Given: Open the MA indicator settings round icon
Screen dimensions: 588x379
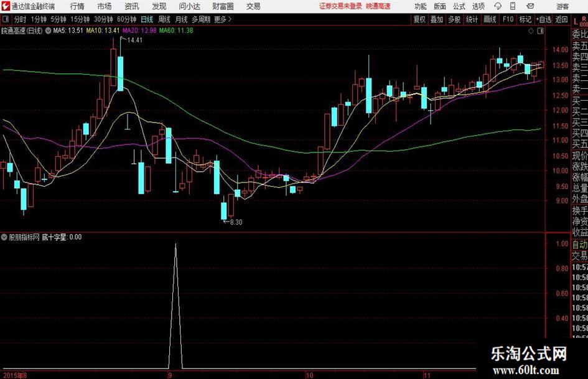Looking at the screenshot, I should tap(48, 30).
